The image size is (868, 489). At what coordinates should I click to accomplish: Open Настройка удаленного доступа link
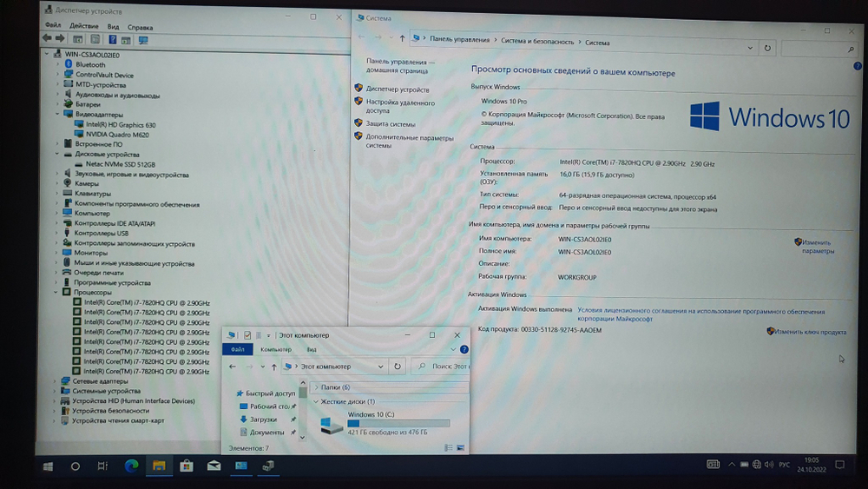[x=400, y=106]
